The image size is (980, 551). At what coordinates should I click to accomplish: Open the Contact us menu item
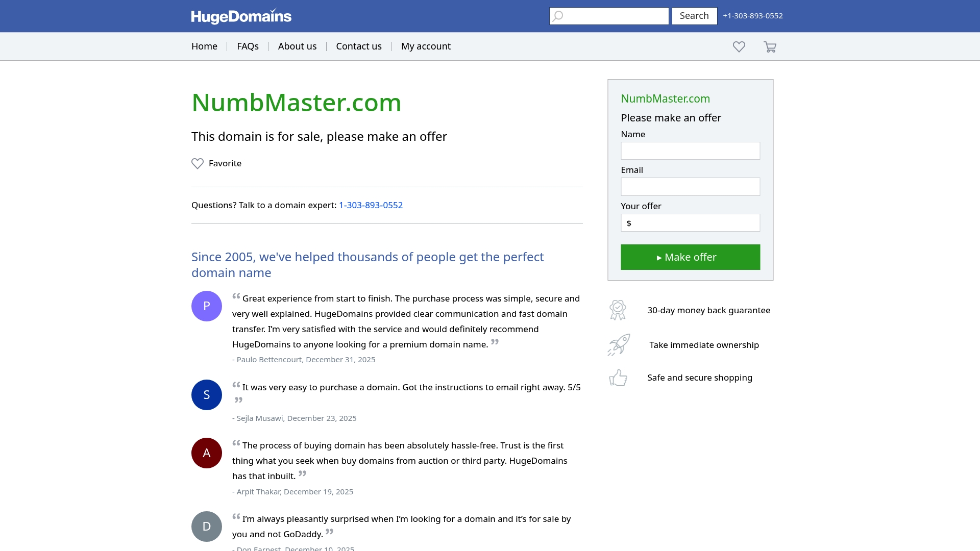[x=358, y=46]
